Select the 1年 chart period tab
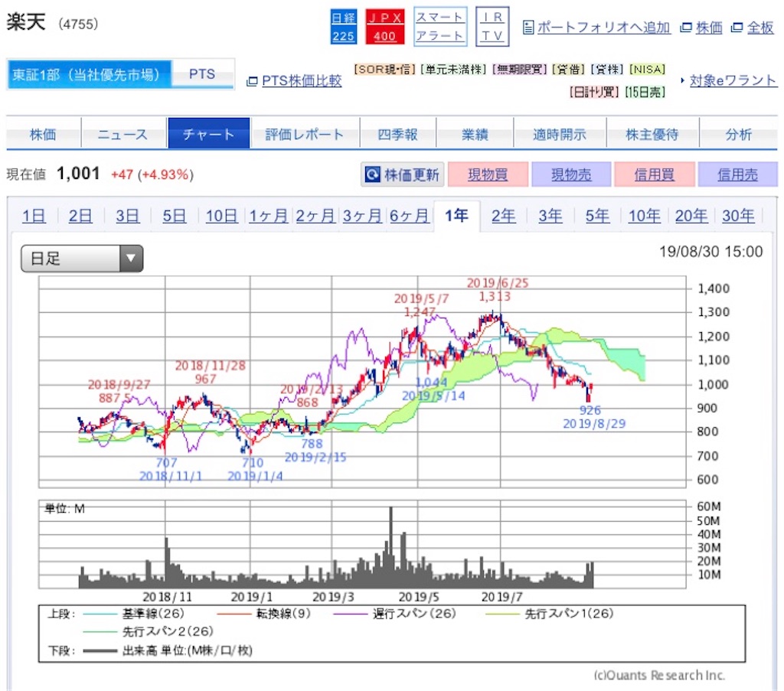This screenshot has height=691, width=784. click(456, 216)
